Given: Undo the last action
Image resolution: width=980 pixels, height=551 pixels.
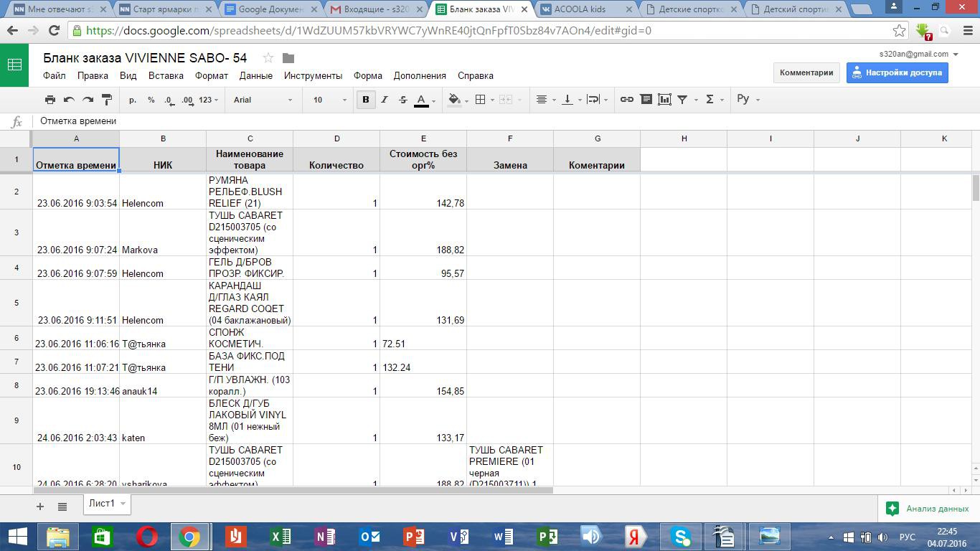Looking at the screenshot, I should [x=69, y=100].
